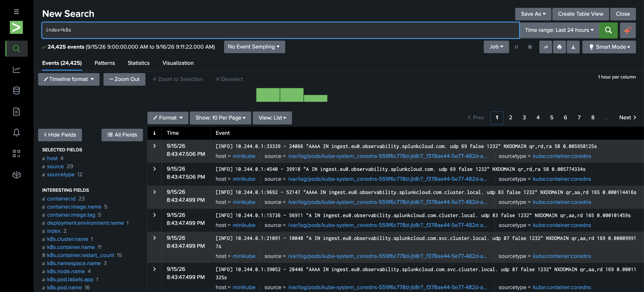This screenshot has height=292, width=644.
Task: Click the export download icon
Action: pyautogui.click(x=573, y=47)
